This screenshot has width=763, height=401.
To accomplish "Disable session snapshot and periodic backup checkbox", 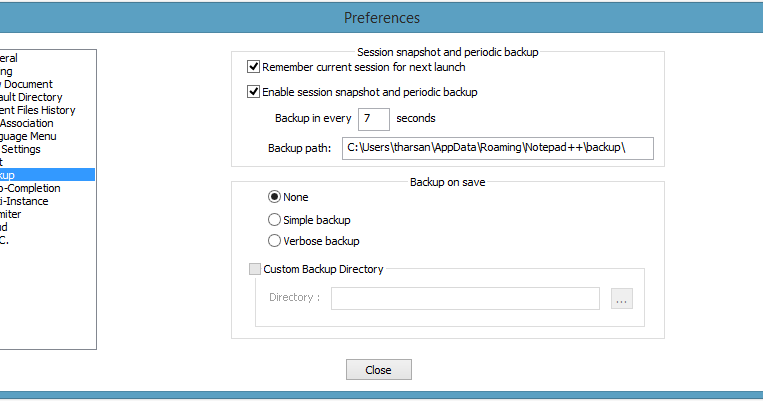I will click(x=254, y=92).
